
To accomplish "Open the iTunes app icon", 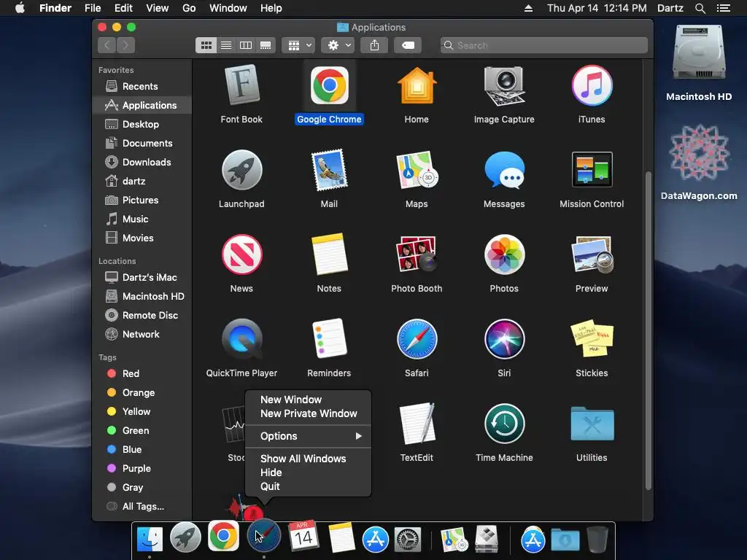I will click(x=592, y=85).
